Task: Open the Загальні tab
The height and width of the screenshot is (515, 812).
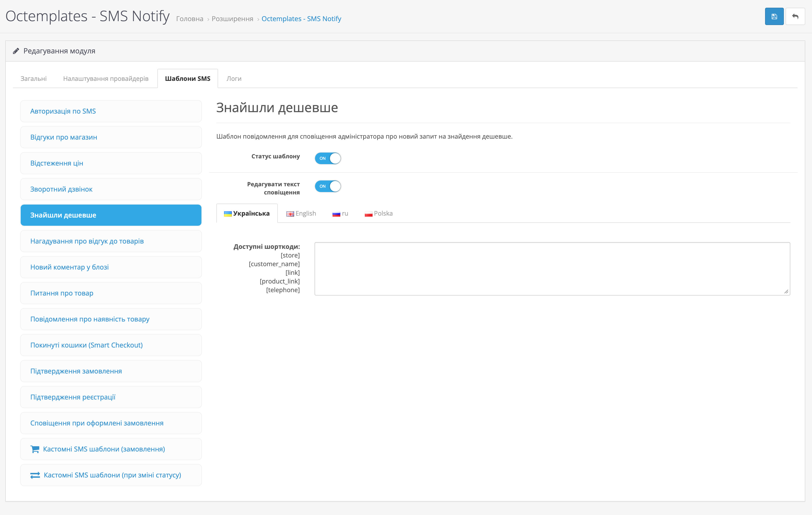Action: (33, 79)
